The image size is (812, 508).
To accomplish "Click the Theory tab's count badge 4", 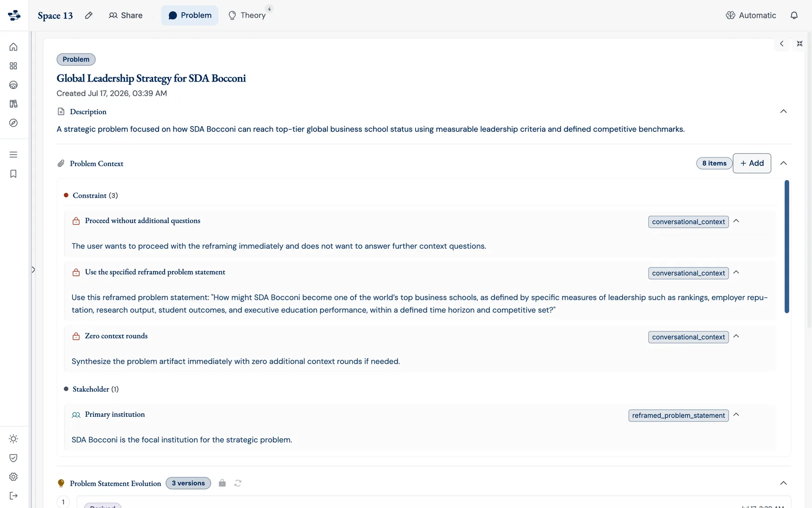I will click(x=269, y=9).
